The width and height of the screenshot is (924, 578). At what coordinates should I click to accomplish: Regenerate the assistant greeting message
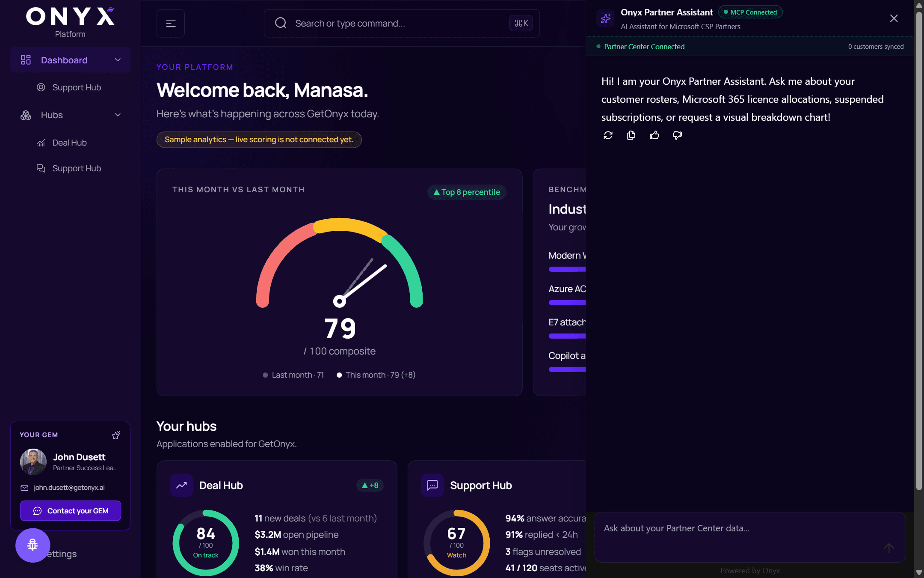click(608, 135)
